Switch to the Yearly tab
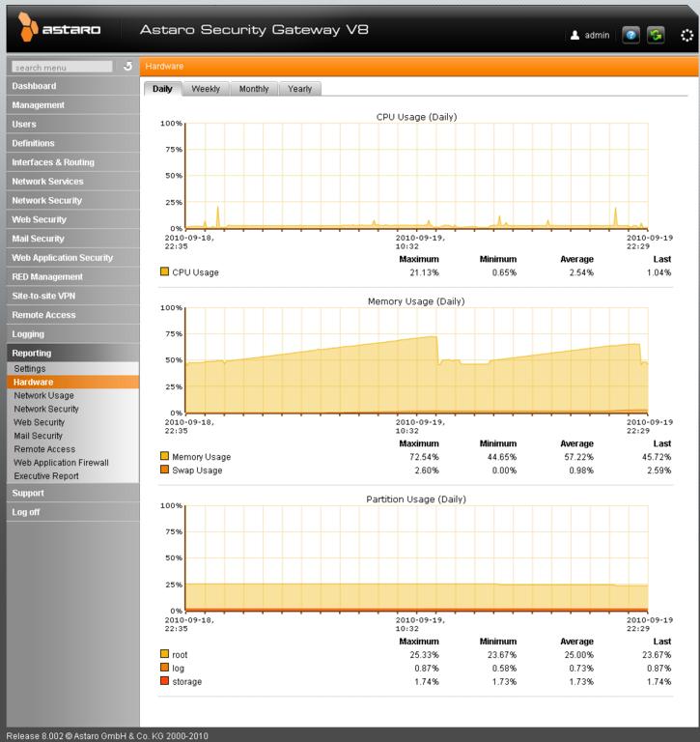 [300, 89]
